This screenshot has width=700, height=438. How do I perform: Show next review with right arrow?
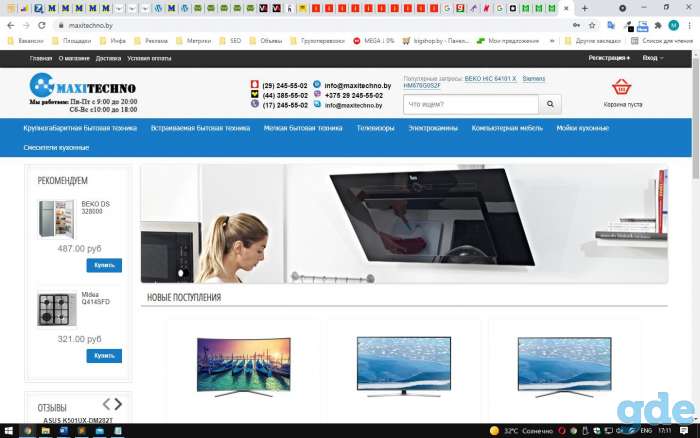[x=118, y=404]
